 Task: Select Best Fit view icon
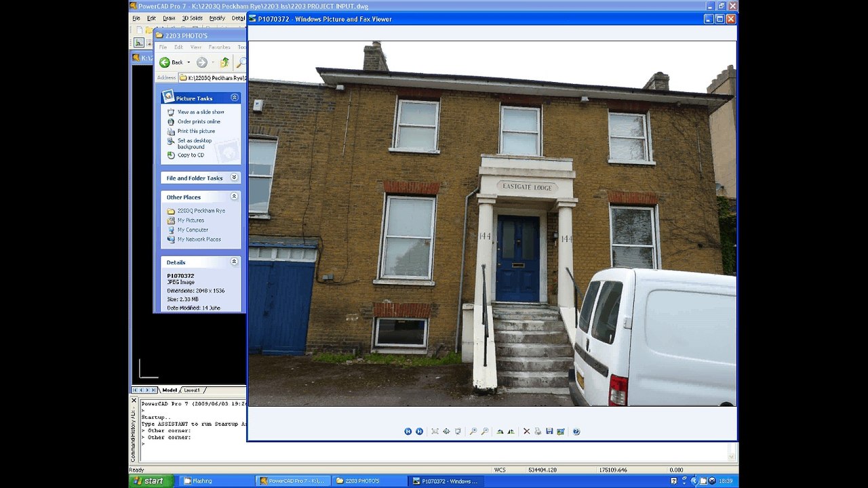[x=435, y=431]
